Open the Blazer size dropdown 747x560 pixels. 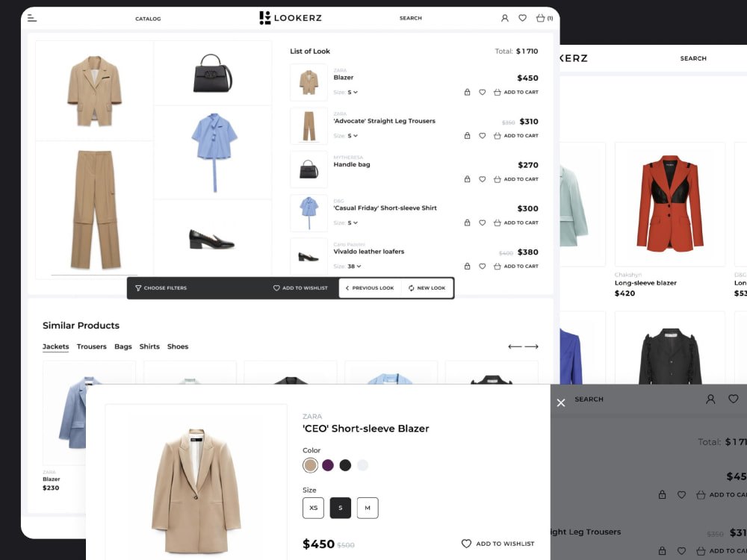click(x=352, y=93)
